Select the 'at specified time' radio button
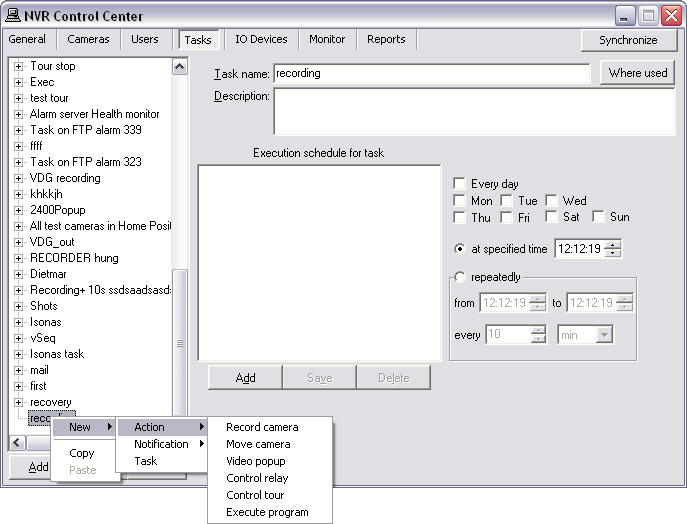The height and width of the screenshot is (524, 687). [x=460, y=249]
